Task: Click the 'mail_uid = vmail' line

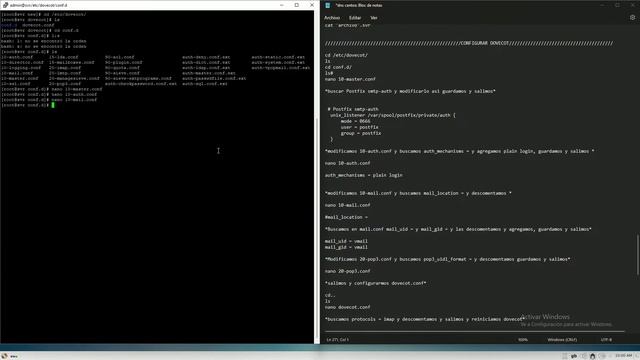Action: pyautogui.click(x=346, y=241)
